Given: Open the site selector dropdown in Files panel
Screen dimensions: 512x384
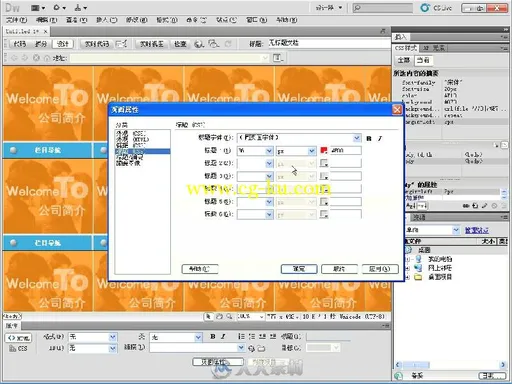Looking at the screenshot, I should [x=456, y=230].
